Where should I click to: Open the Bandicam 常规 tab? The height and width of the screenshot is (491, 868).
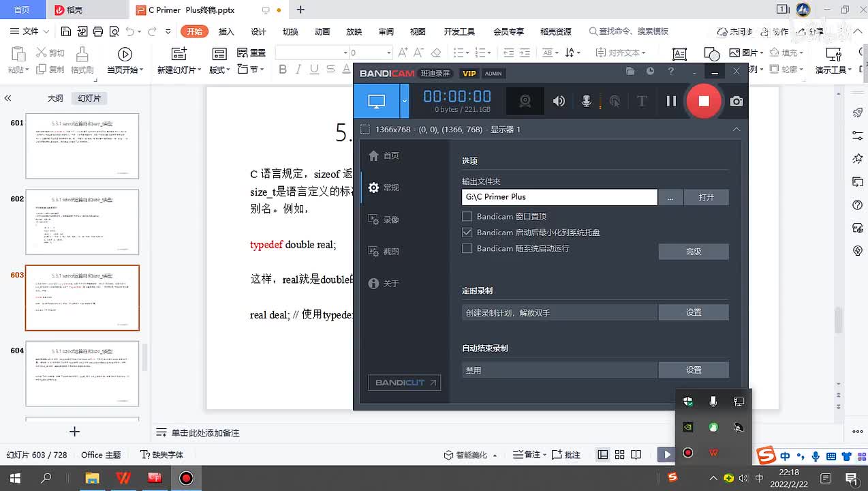point(384,188)
